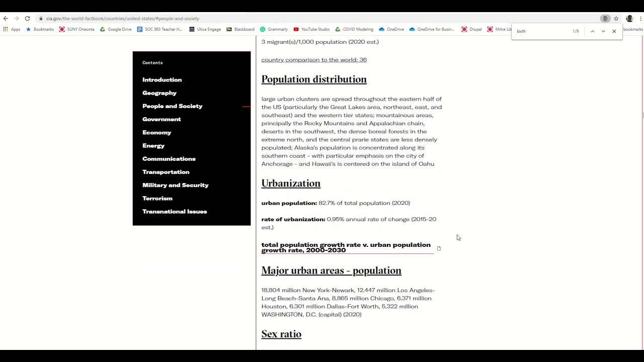Viewport: 644px width, 362px height.
Task: Open the Google Drive bookmark
Action: [x=115, y=29]
